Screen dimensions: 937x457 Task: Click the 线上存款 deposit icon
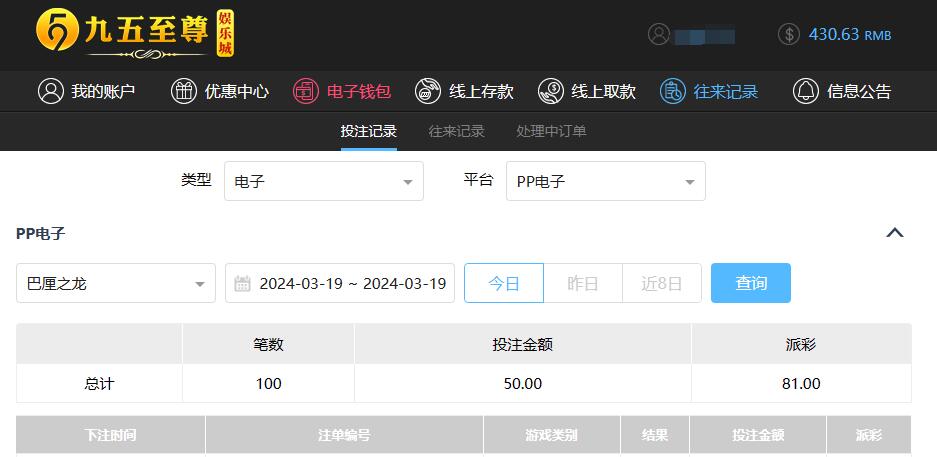tap(428, 91)
